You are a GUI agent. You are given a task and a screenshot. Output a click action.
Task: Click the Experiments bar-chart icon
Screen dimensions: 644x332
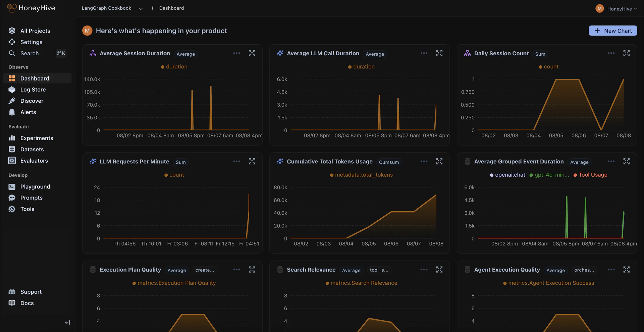(12, 138)
